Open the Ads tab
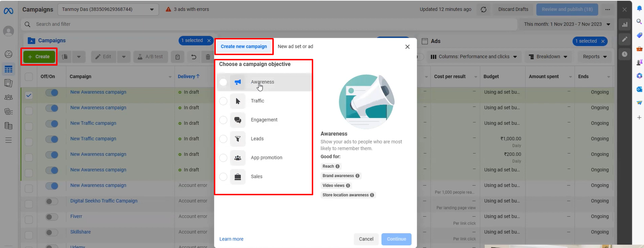 [431, 41]
